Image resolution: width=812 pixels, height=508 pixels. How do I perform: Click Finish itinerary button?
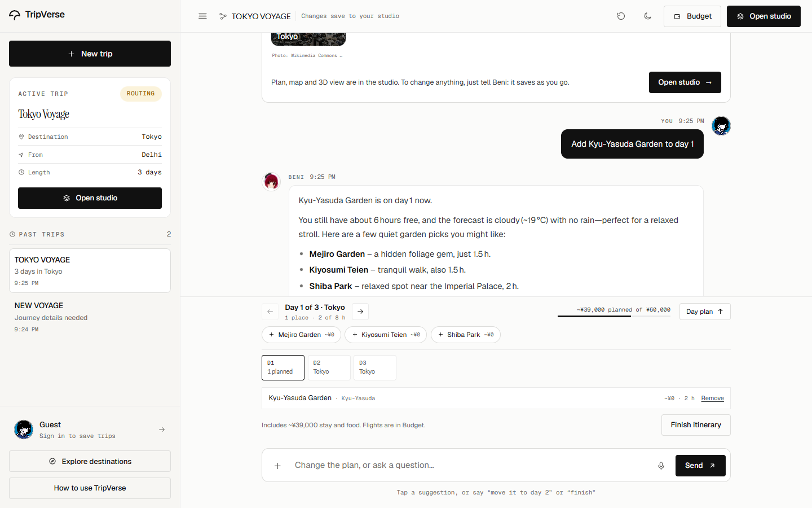(x=696, y=425)
